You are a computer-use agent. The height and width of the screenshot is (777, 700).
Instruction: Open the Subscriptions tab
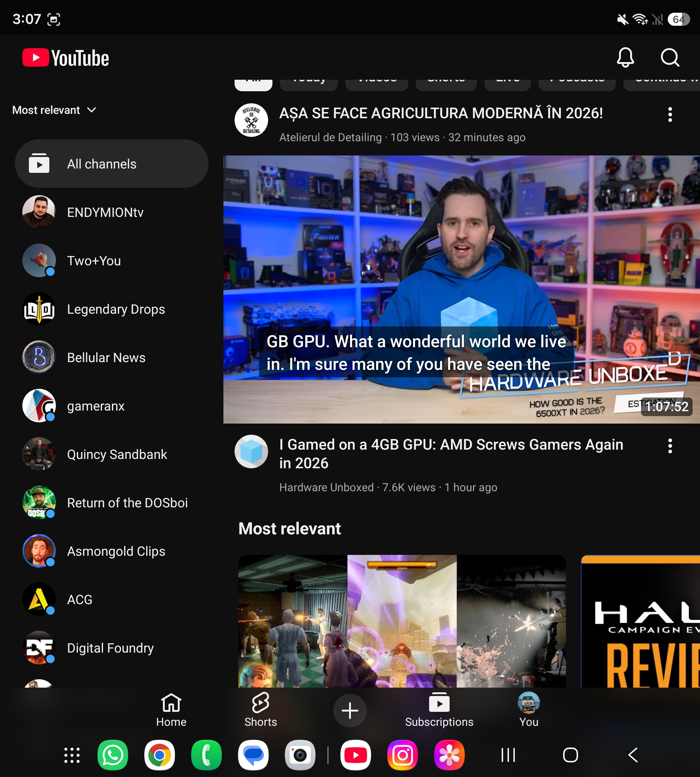[x=439, y=710]
